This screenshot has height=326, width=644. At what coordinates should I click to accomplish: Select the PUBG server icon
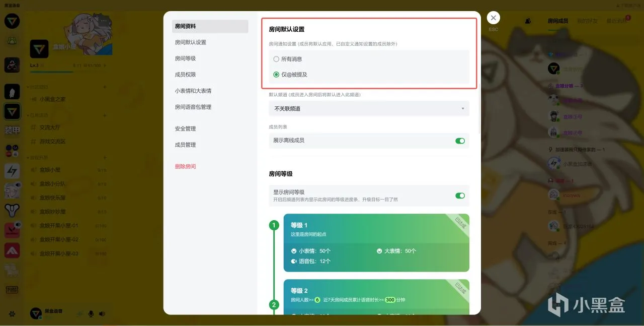(12, 290)
